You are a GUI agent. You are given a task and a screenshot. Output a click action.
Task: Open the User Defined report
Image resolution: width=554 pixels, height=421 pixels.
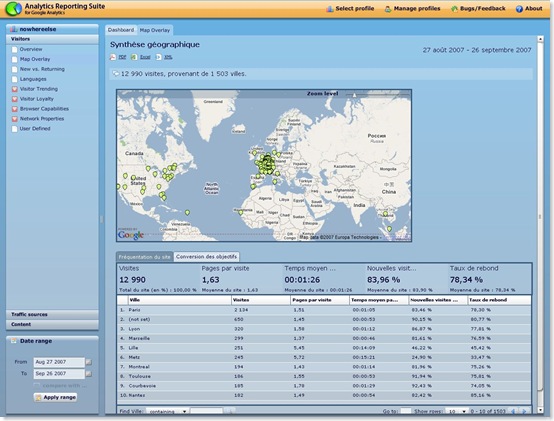pos(35,128)
